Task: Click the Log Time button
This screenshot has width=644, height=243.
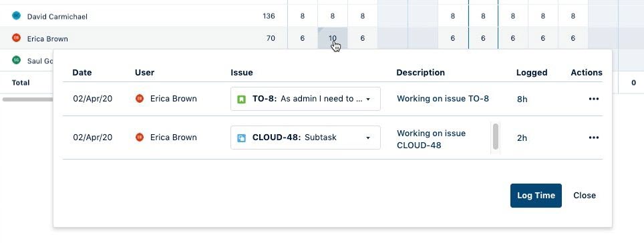Action: [536, 196]
